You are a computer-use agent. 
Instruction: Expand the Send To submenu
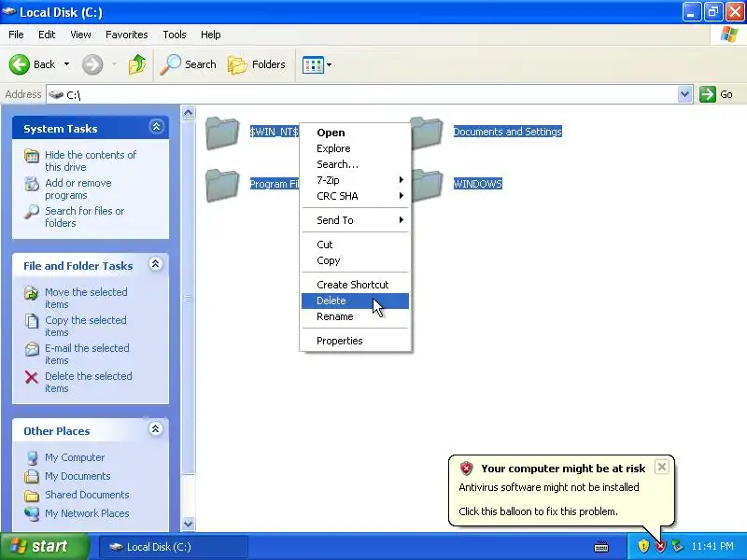pyautogui.click(x=356, y=220)
